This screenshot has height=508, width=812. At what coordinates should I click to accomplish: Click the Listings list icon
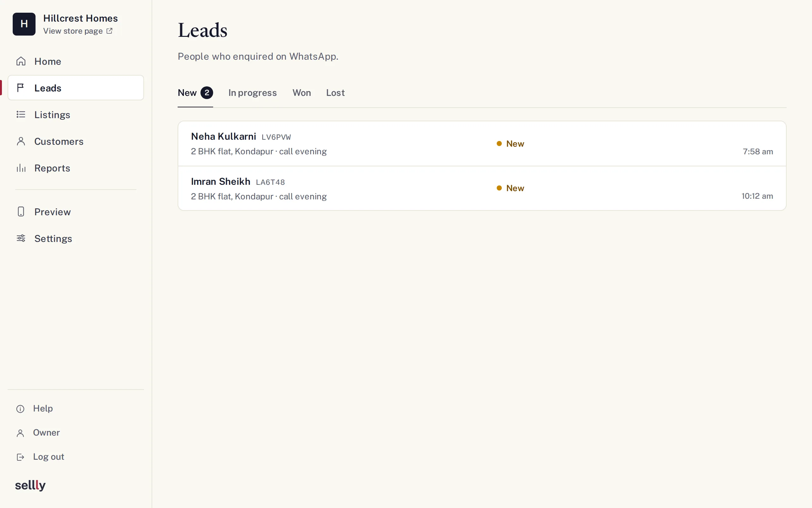tap(21, 115)
